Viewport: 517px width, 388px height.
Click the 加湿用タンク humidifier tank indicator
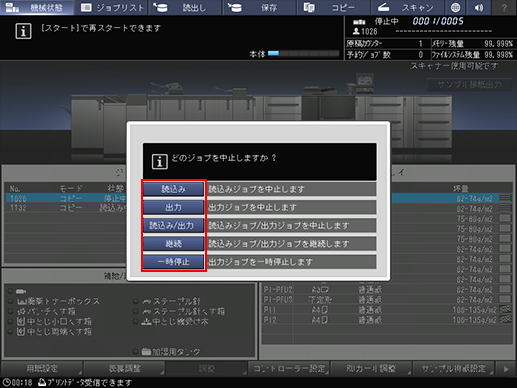coord(167,352)
